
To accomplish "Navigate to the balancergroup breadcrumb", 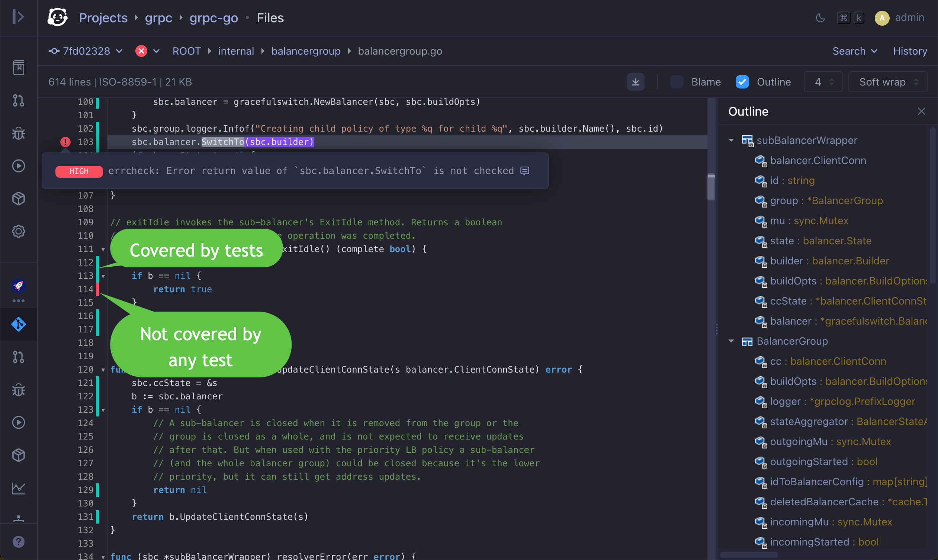I will tap(306, 51).
